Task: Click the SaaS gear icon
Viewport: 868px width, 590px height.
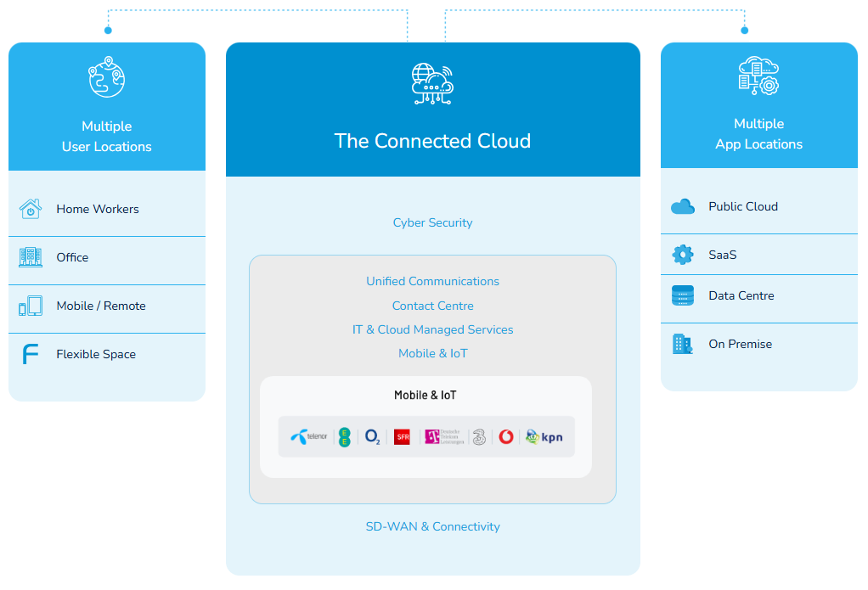Action: click(x=683, y=255)
